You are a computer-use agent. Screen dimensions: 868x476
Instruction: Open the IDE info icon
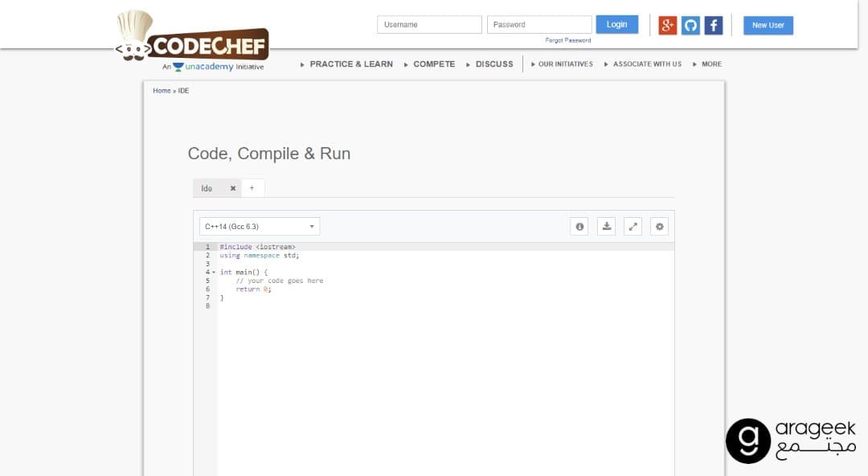pos(579,227)
